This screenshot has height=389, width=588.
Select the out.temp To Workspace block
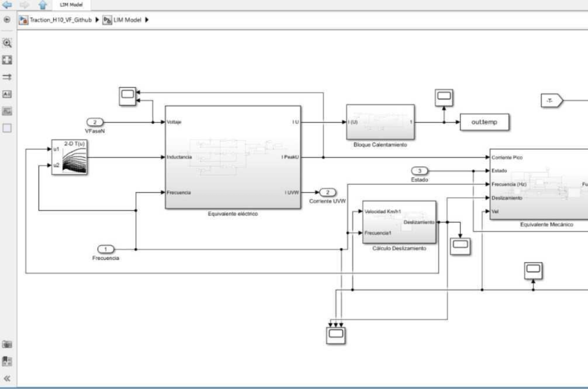point(484,122)
